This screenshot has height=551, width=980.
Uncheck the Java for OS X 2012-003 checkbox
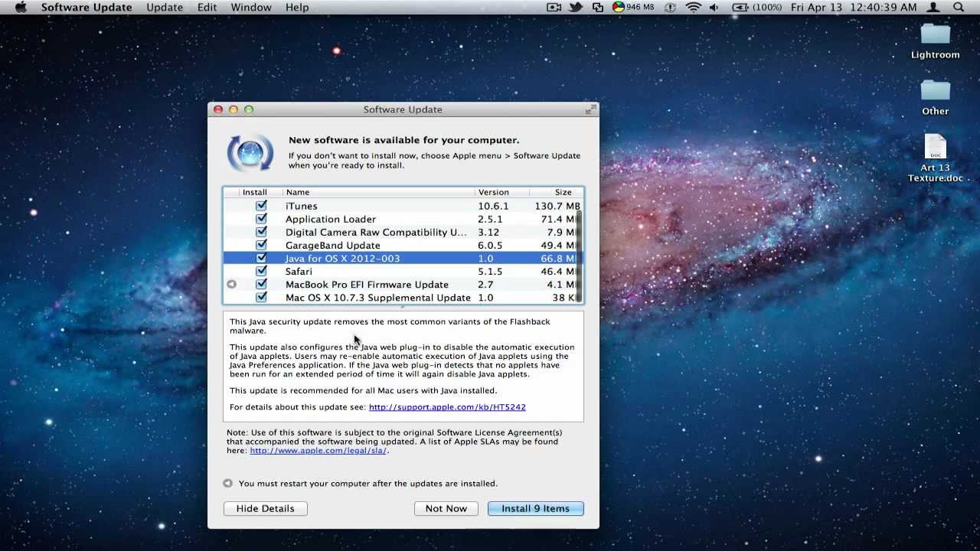[x=261, y=258]
